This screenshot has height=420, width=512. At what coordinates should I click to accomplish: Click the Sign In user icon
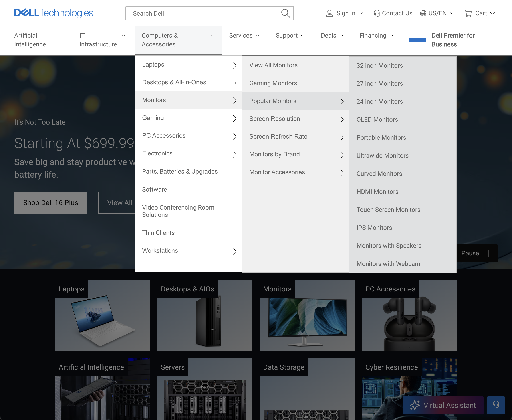[x=329, y=13]
